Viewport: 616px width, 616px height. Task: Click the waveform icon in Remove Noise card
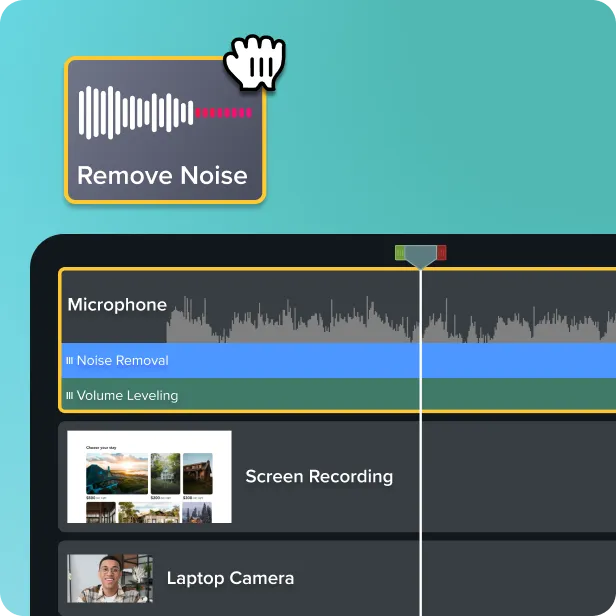pos(165,113)
